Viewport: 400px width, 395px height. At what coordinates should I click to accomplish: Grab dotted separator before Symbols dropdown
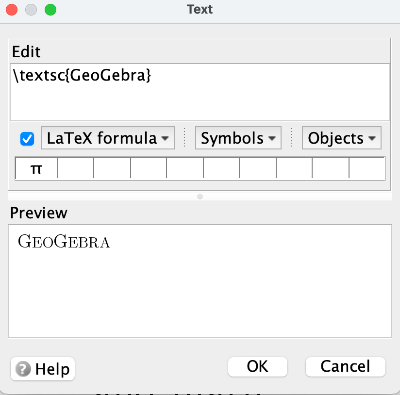click(x=185, y=138)
